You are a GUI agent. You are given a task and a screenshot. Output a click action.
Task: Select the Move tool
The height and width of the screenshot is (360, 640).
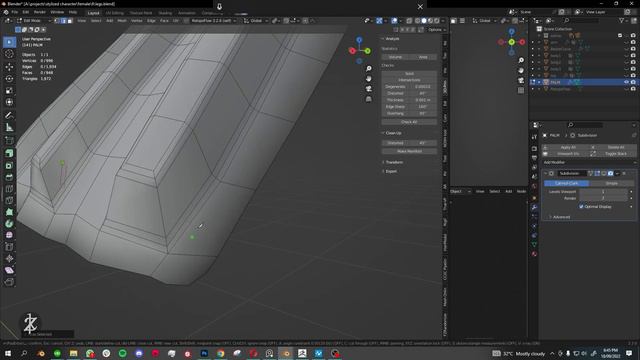point(9,67)
